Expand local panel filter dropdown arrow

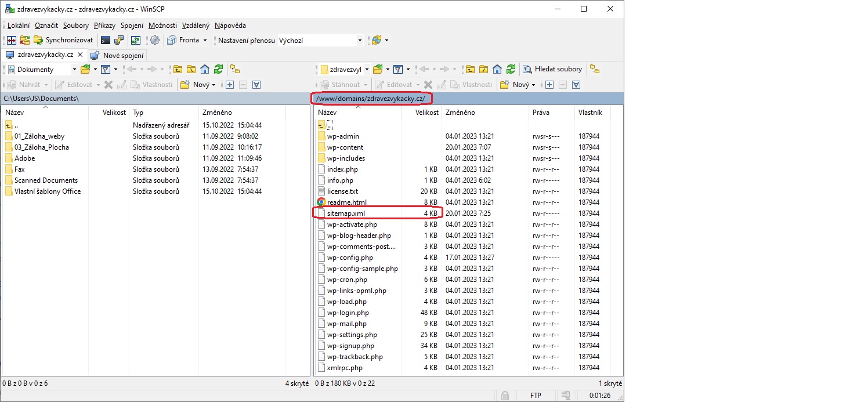click(115, 69)
